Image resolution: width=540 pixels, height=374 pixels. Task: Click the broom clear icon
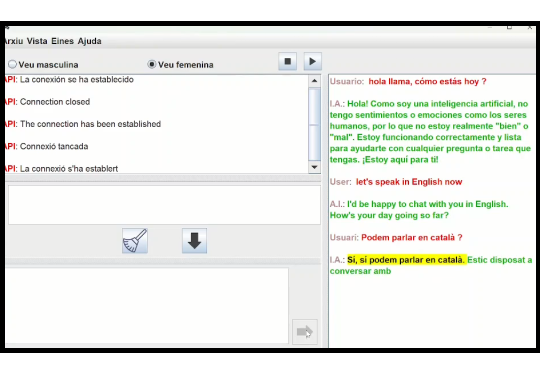pos(135,241)
